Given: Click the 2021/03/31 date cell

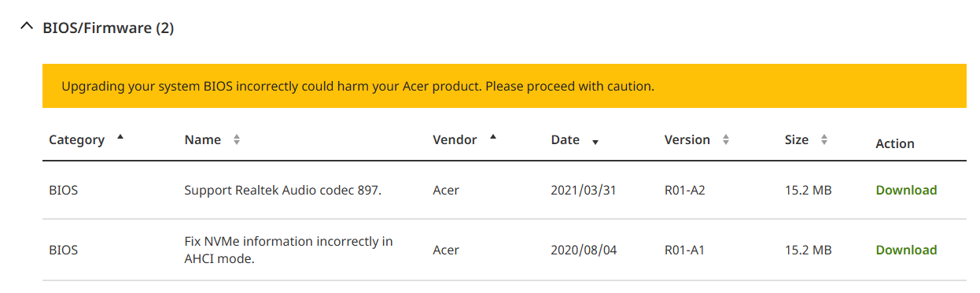Looking at the screenshot, I should pyautogui.click(x=584, y=190).
